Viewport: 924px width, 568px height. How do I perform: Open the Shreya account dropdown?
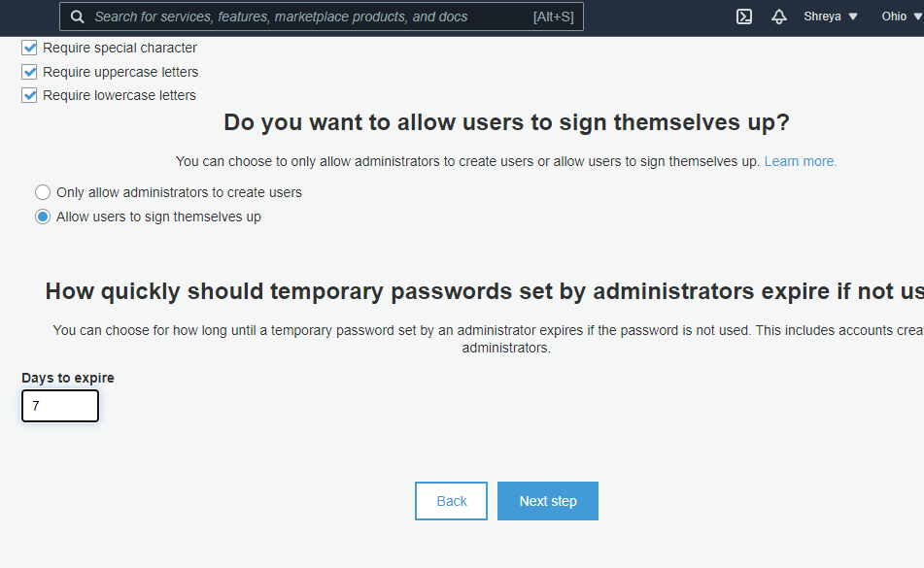(831, 17)
